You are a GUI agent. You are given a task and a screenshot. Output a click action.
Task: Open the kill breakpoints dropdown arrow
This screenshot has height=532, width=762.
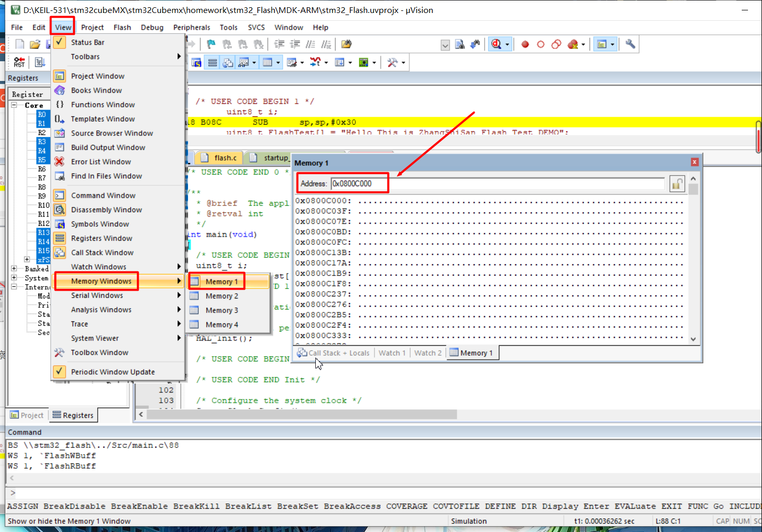click(583, 45)
